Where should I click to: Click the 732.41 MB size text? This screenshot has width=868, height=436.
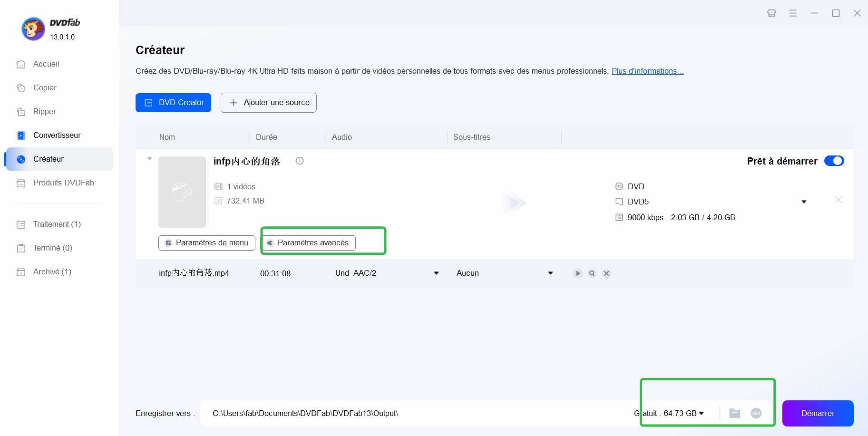coord(245,201)
